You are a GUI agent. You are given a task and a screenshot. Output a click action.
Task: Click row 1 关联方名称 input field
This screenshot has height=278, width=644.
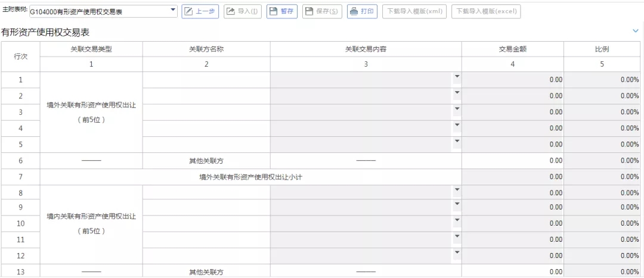(x=206, y=80)
